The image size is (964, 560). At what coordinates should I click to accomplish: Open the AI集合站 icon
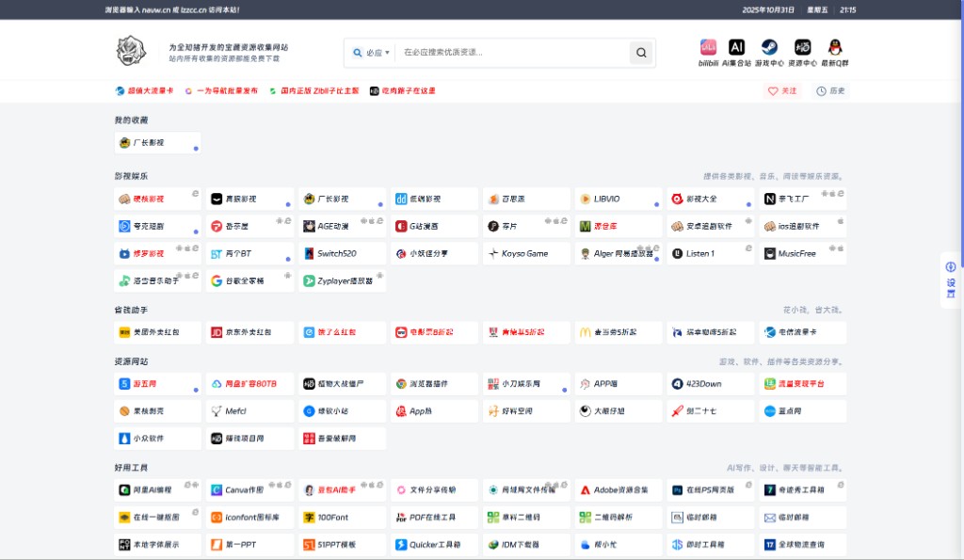pos(737,48)
